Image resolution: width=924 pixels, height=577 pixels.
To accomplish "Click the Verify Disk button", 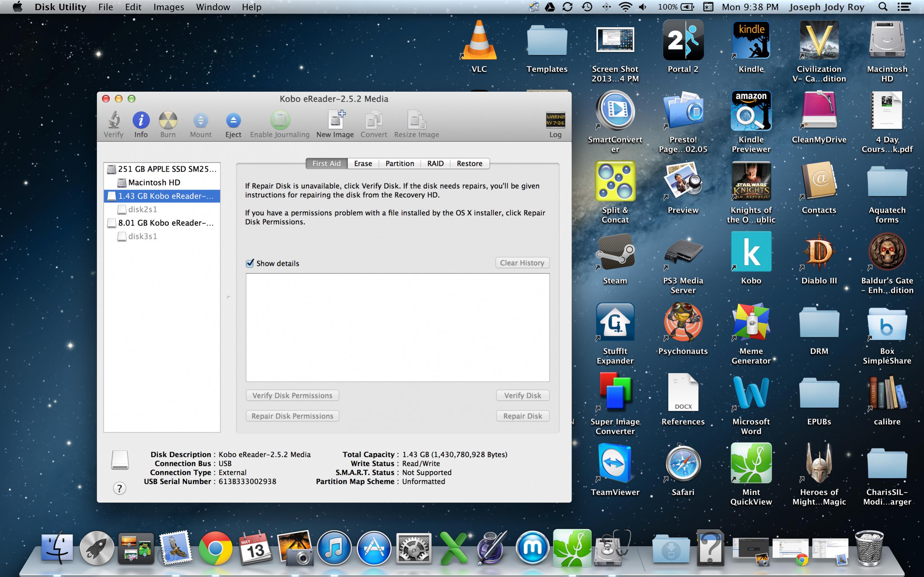I will 522,395.
